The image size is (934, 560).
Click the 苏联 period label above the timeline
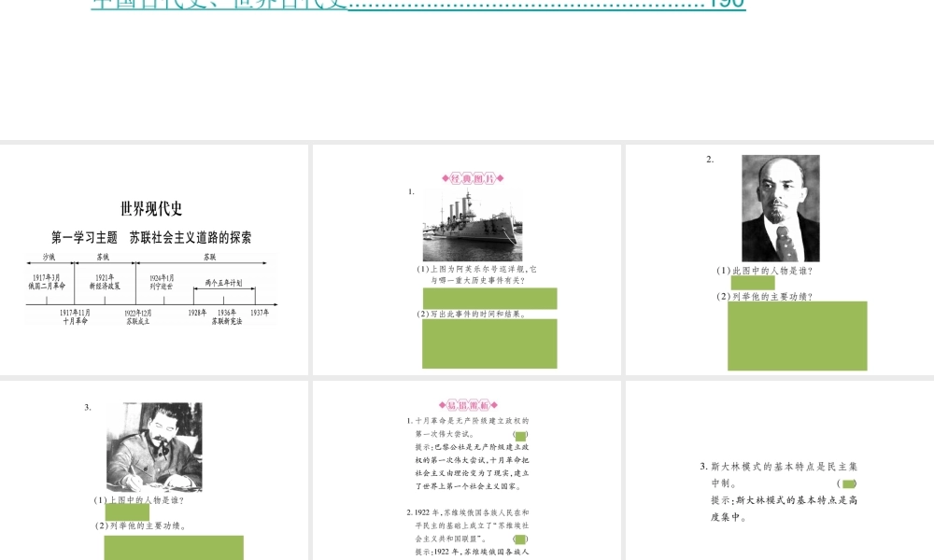click(209, 257)
